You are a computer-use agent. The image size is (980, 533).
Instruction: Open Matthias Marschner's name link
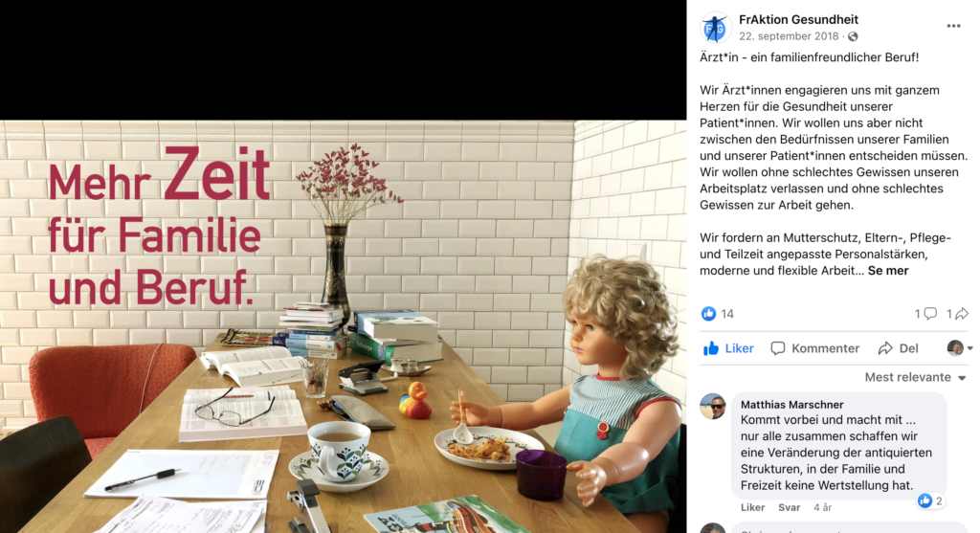pyautogui.click(x=791, y=405)
